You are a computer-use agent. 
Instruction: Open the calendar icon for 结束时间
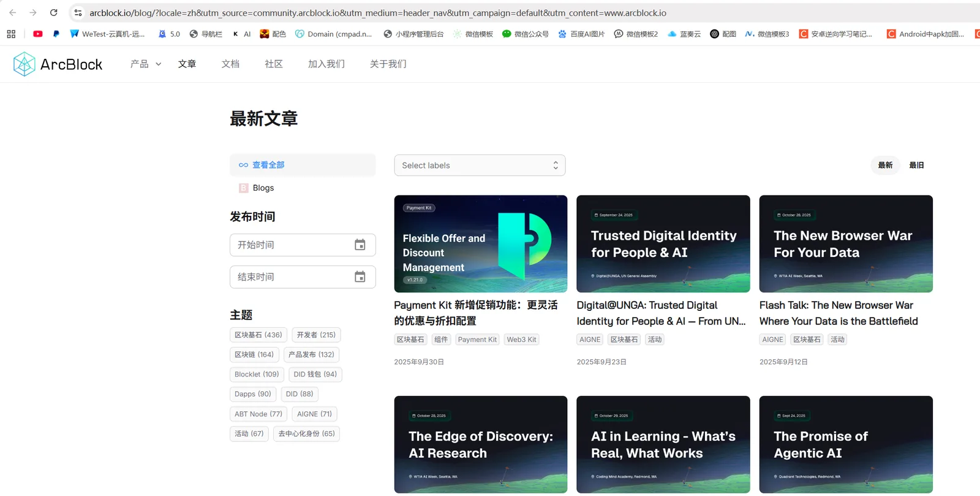(360, 277)
